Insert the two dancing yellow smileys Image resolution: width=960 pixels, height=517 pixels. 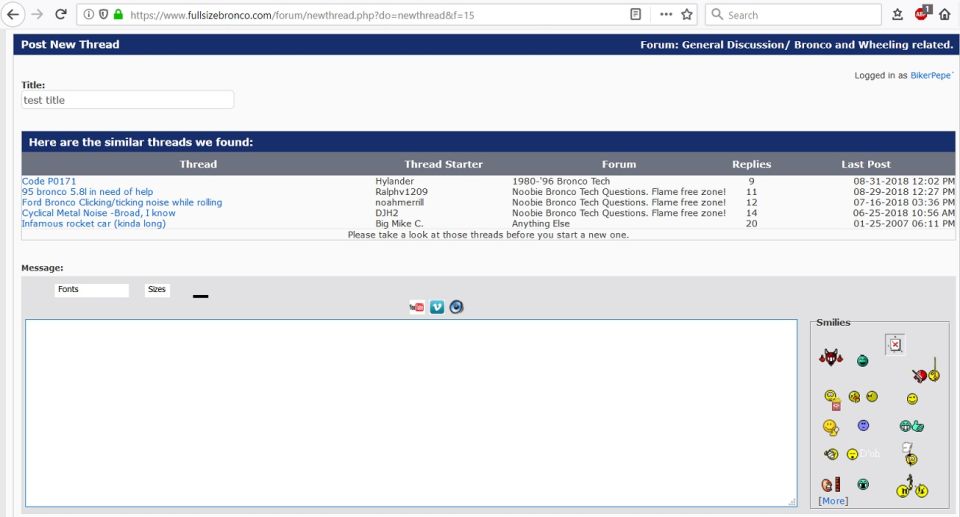(x=912, y=486)
